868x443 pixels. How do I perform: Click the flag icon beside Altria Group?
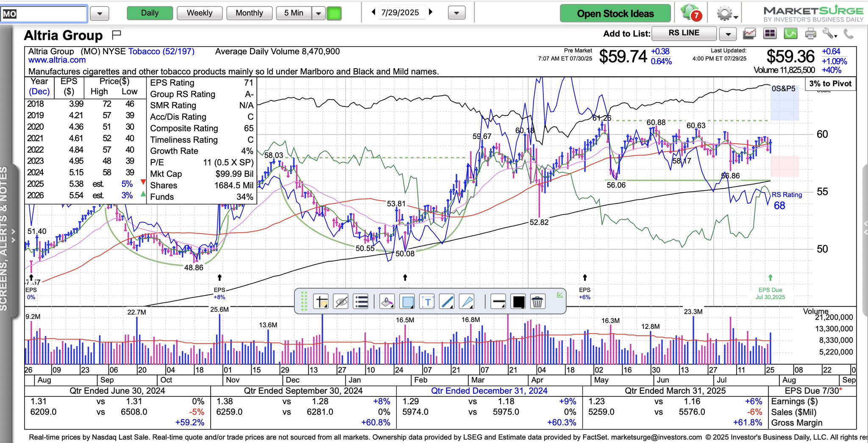pyautogui.click(x=116, y=34)
